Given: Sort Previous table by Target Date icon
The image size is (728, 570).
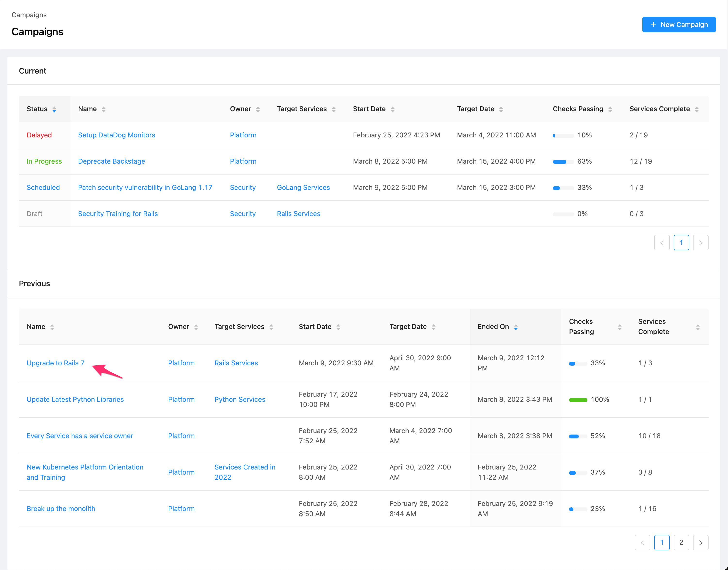Looking at the screenshot, I should [x=434, y=327].
